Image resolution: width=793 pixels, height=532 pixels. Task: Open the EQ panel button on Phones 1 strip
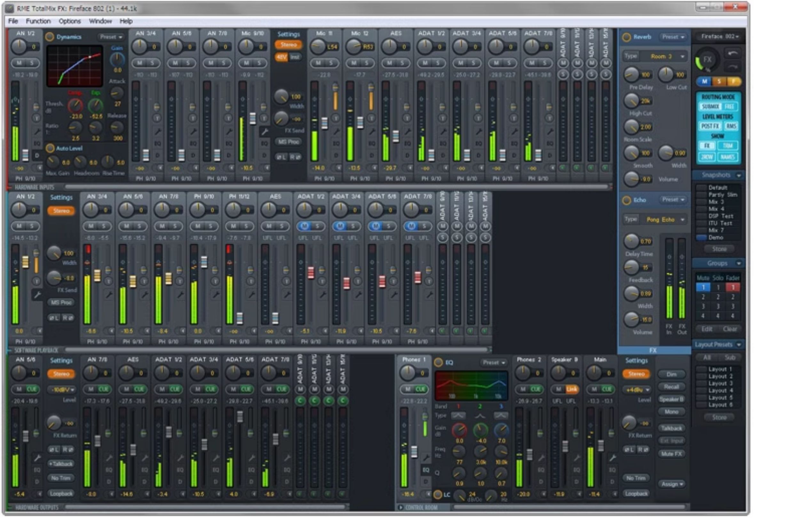coord(426,470)
